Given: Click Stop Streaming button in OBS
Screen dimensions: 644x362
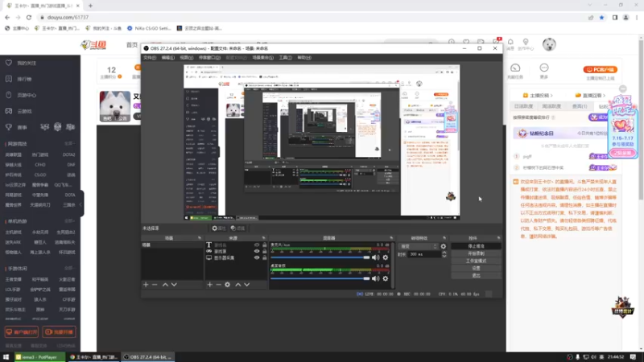Looking at the screenshot, I should click(476, 246).
